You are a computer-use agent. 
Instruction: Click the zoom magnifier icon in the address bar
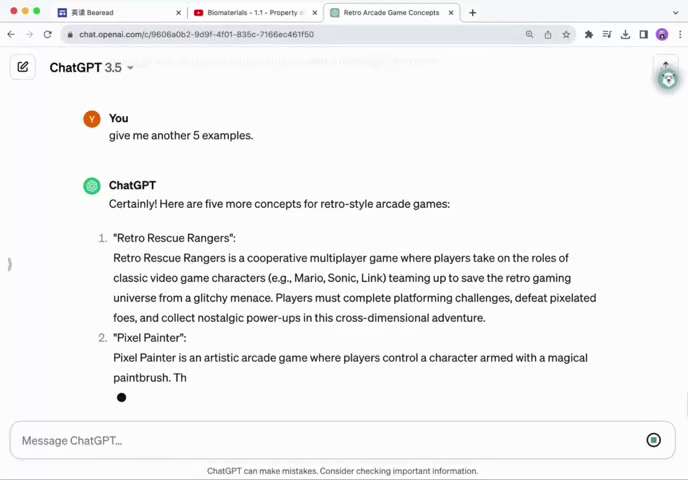[x=530, y=34]
